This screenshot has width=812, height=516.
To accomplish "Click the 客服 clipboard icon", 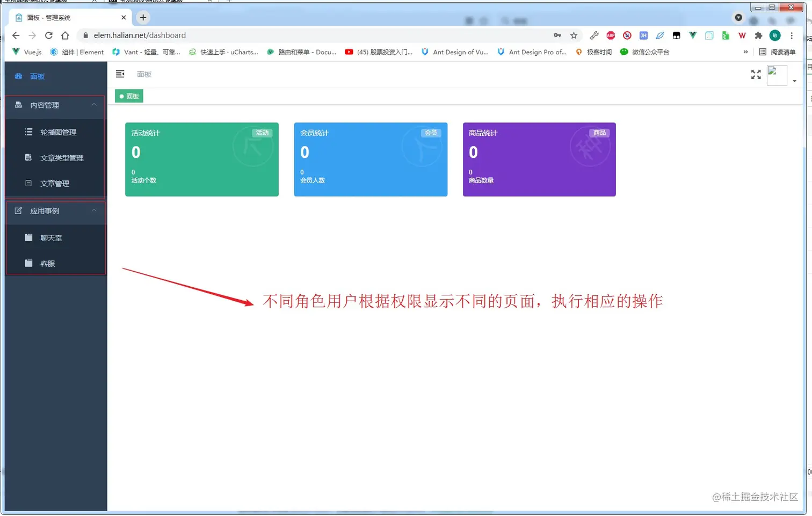I will [x=30, y=263].
